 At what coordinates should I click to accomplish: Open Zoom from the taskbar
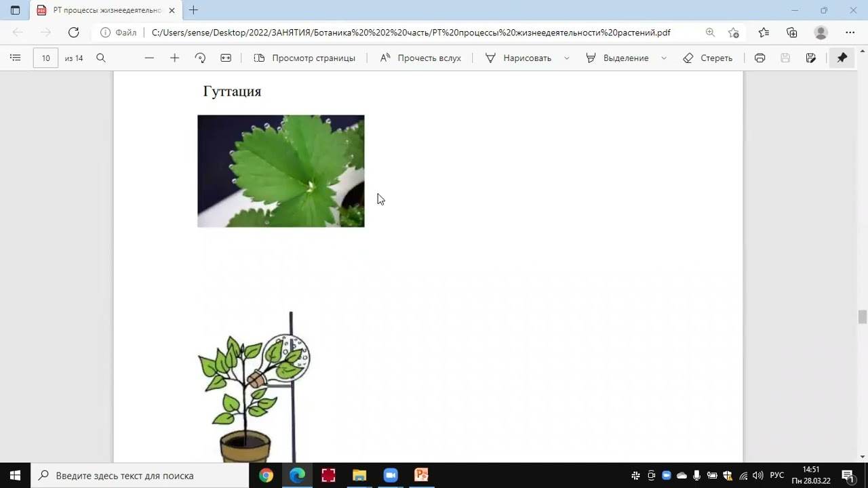click(x=391, y=475)
